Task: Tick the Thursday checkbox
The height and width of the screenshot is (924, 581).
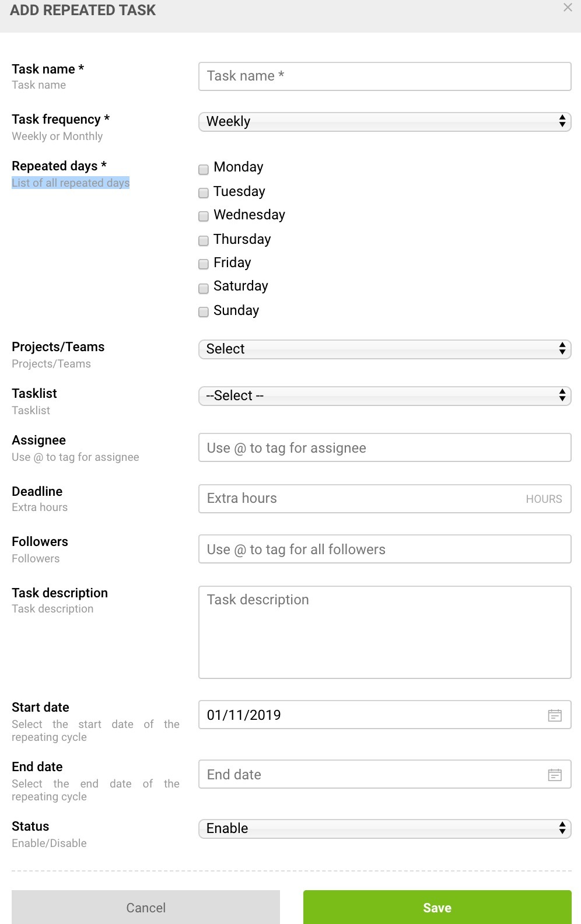Action: [x=203, y=241]
